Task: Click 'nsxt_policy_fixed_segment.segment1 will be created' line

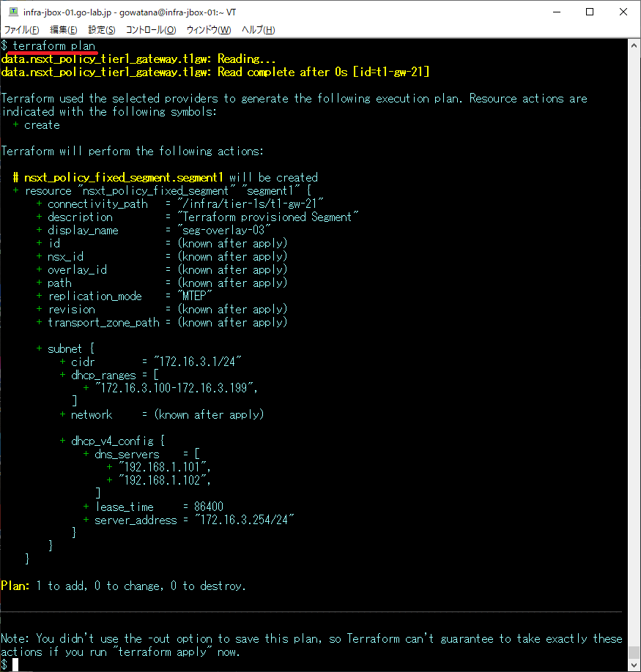Action: pyautogui.click(x=166, y=177)
